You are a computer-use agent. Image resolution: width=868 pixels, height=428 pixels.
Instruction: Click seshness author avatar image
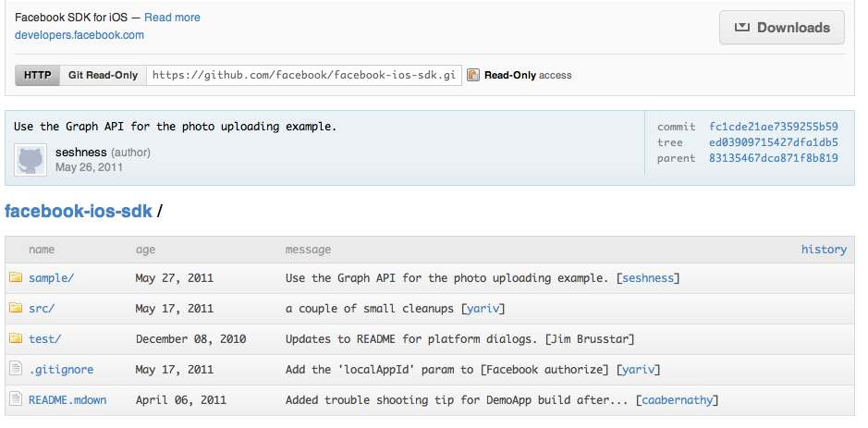tap(31, 160)
